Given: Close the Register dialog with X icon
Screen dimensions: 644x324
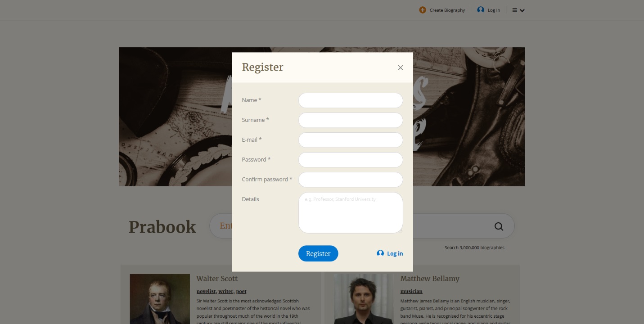Looking at the screenshot, I should 400,67.
